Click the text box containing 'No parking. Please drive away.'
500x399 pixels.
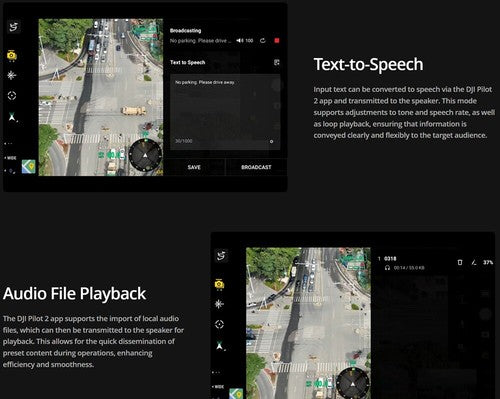pyautogui.click(x=225, y=112)
